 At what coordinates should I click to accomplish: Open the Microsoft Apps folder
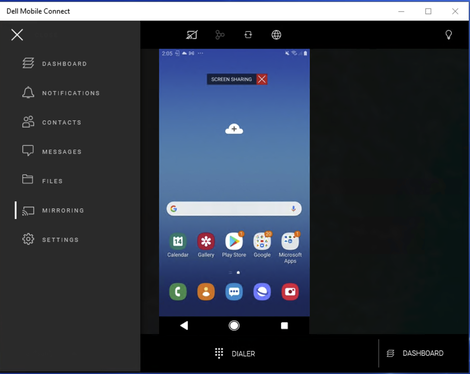290,248
